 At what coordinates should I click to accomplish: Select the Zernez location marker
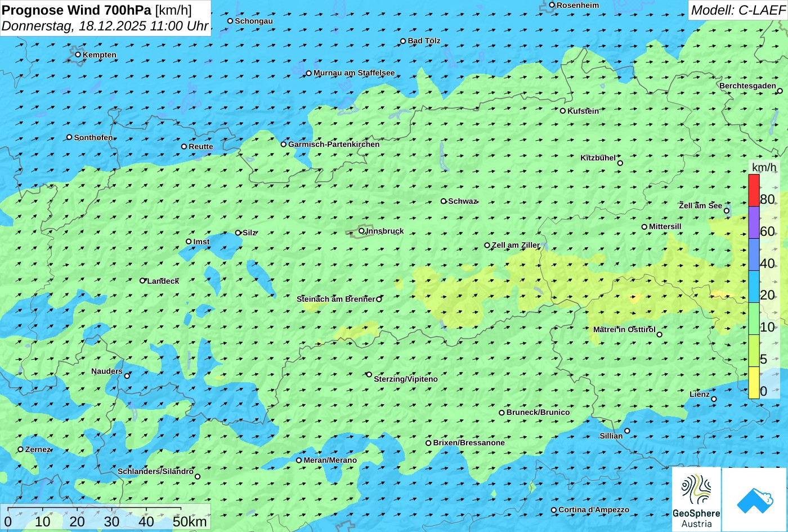(x=21, y=449)
